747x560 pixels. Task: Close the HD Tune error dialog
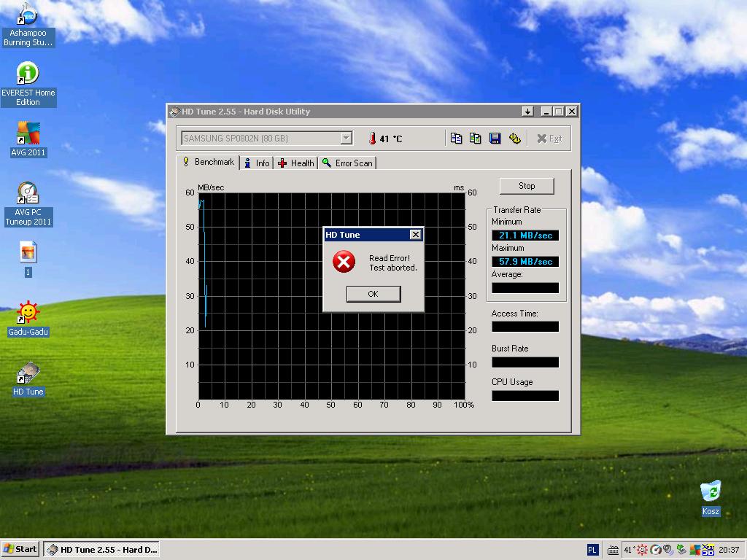415,234
